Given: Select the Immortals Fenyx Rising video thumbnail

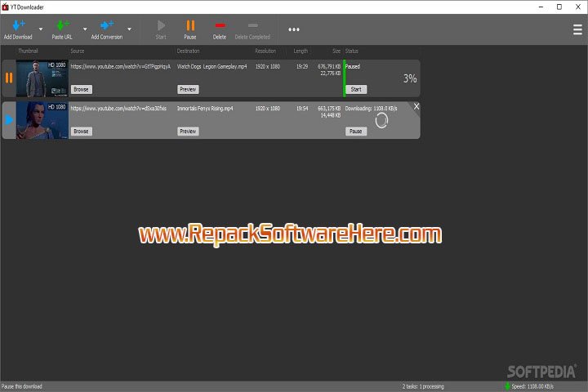Looking at the screenshot, I should pos(42,120).
